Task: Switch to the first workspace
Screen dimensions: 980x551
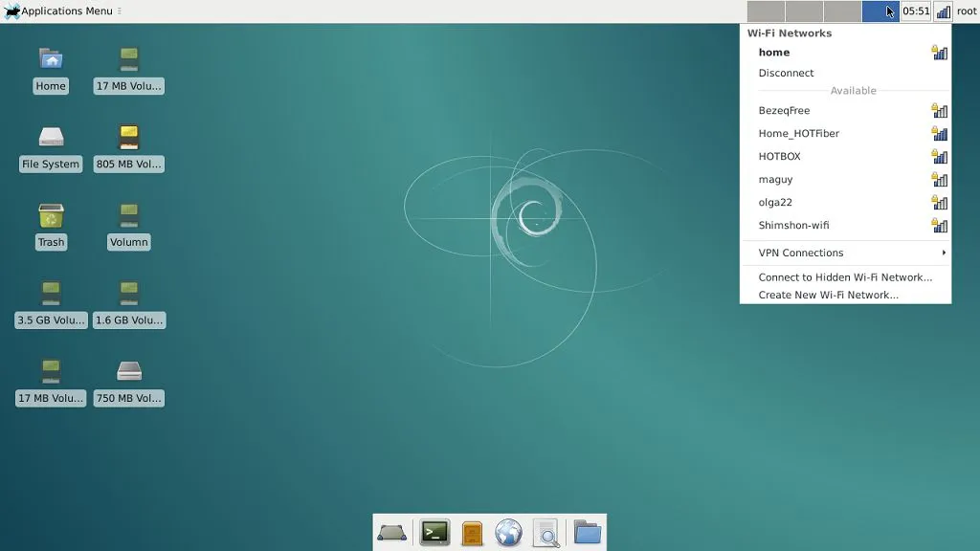Action: 766,11
